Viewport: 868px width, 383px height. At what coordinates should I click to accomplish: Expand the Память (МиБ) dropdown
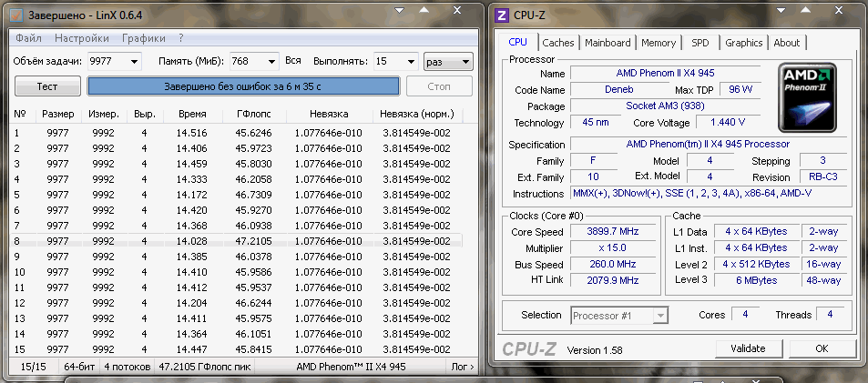271,61
